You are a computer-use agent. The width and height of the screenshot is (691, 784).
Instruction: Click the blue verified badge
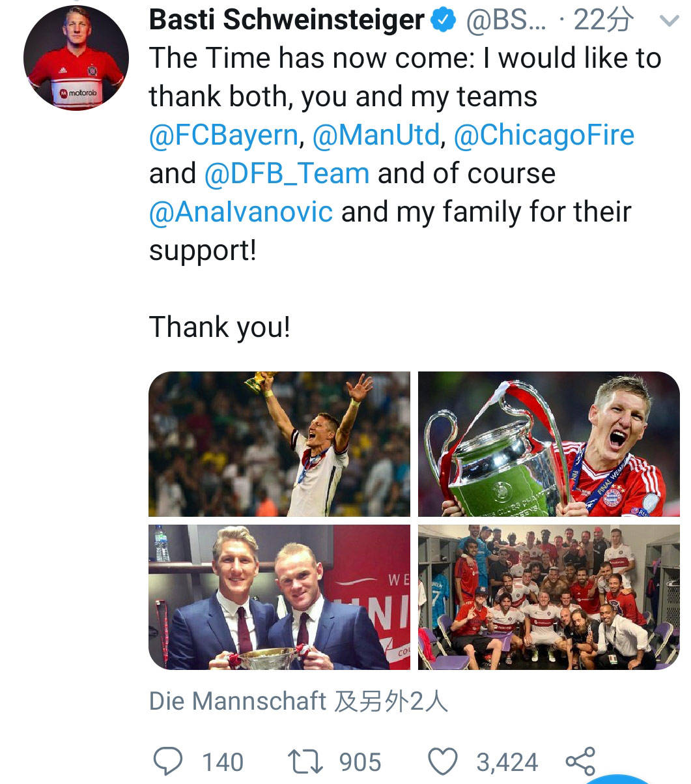coord(444,22)
